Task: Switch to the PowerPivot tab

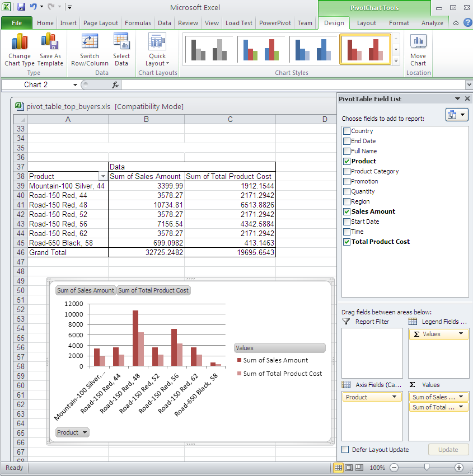Action: [x=275, y=23]
